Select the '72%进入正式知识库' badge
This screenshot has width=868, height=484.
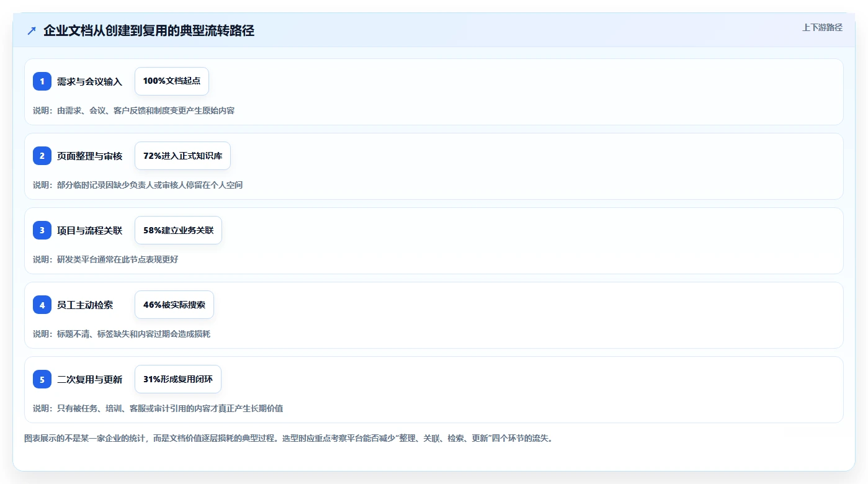click(x=182, y=156)
